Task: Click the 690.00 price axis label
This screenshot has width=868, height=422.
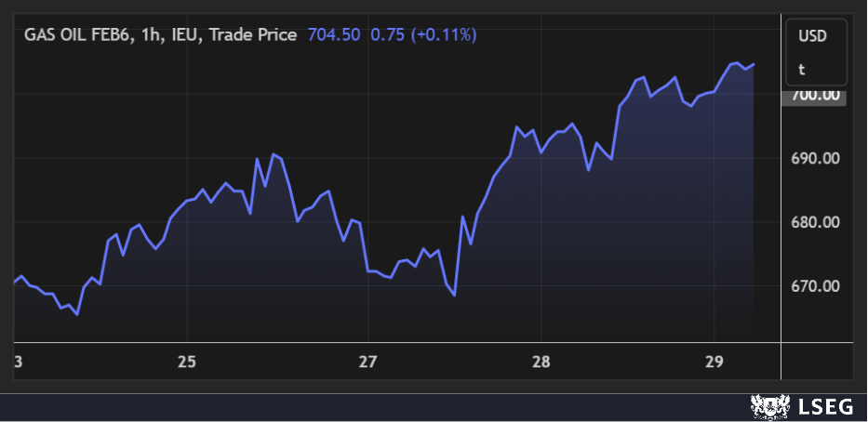Action: (x=815, y=159)
